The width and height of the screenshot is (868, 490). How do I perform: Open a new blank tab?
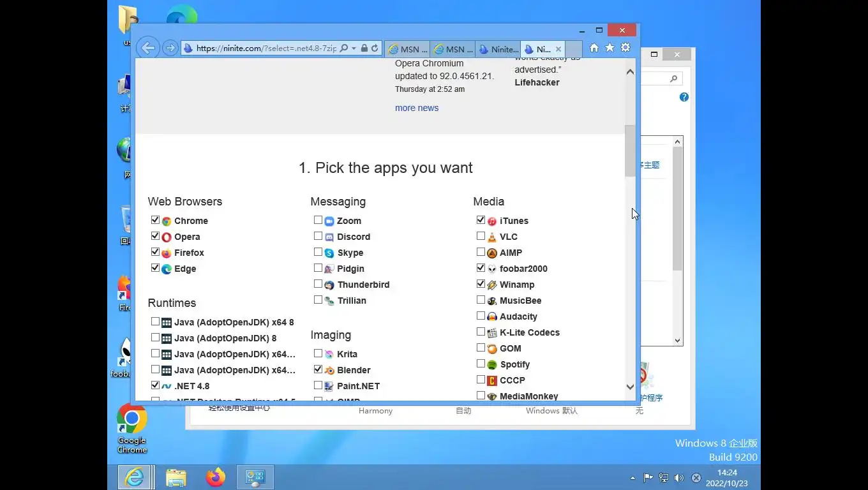click(x=574, y=49)
